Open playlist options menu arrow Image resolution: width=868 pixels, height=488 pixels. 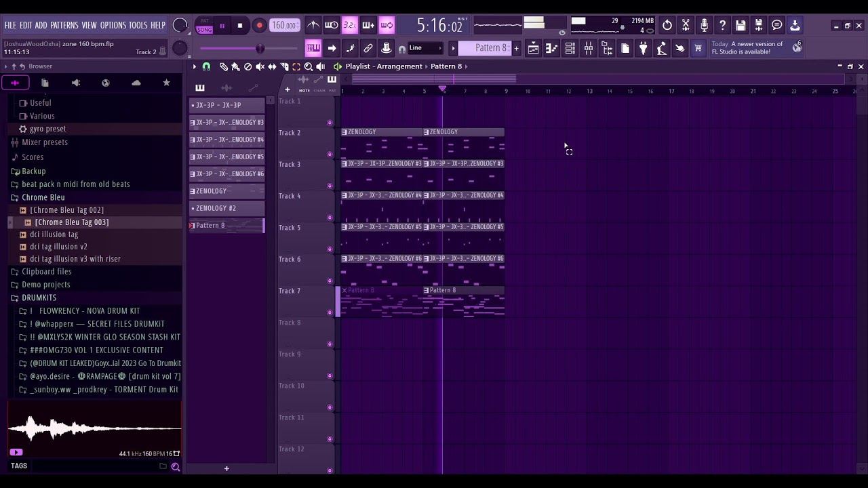tap(195, 66)
